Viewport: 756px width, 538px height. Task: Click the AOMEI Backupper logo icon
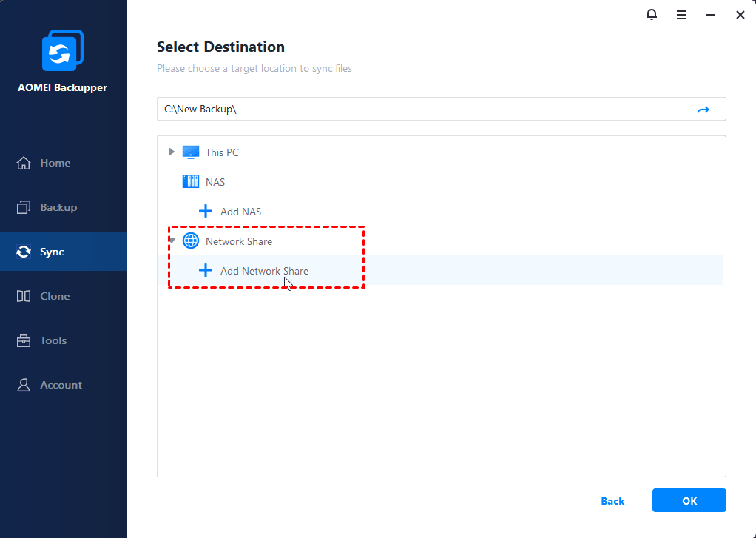(x=63, y=53)
